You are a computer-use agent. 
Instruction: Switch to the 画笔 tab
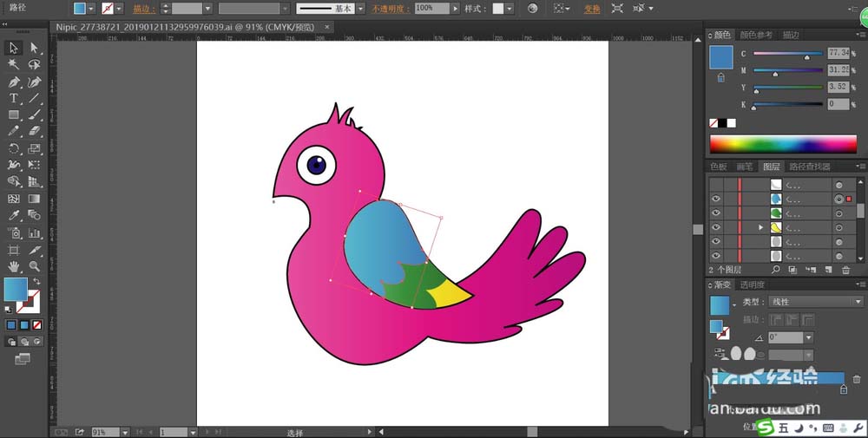745,167
